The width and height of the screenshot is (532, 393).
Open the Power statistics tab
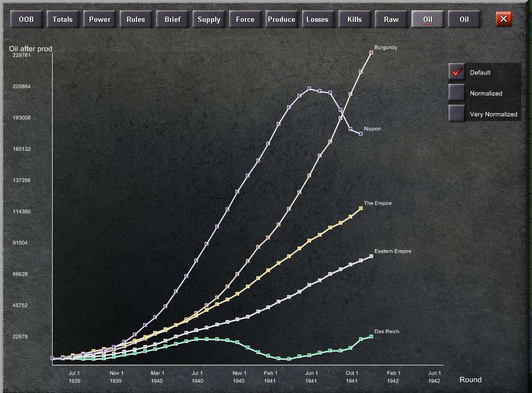pyautogui.click(x=100, y=19)
